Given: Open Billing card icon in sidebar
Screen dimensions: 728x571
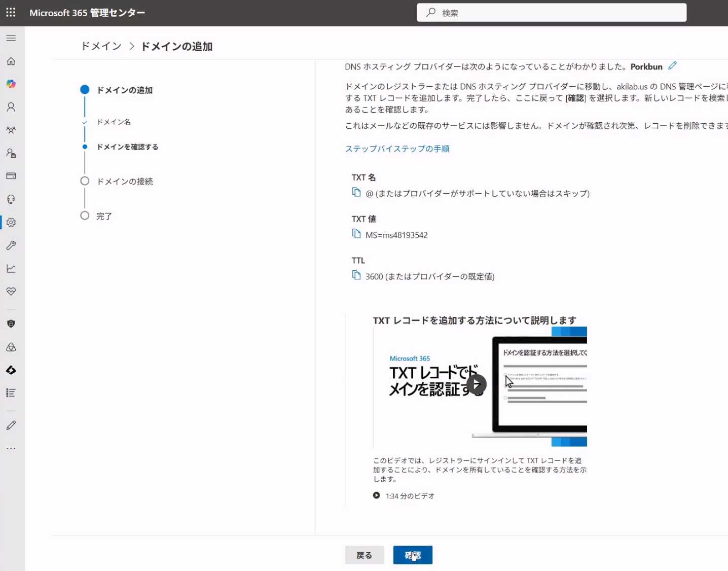Looking at the screenshot, I should tap(11, 176).
